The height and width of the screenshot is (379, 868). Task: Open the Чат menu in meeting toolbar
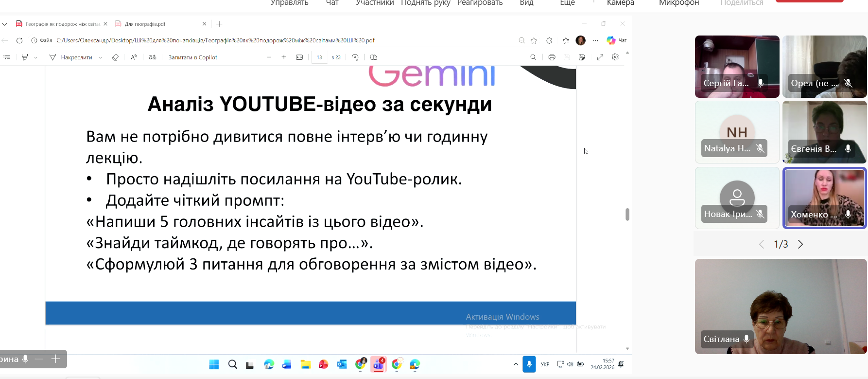[x=332, y=3]
